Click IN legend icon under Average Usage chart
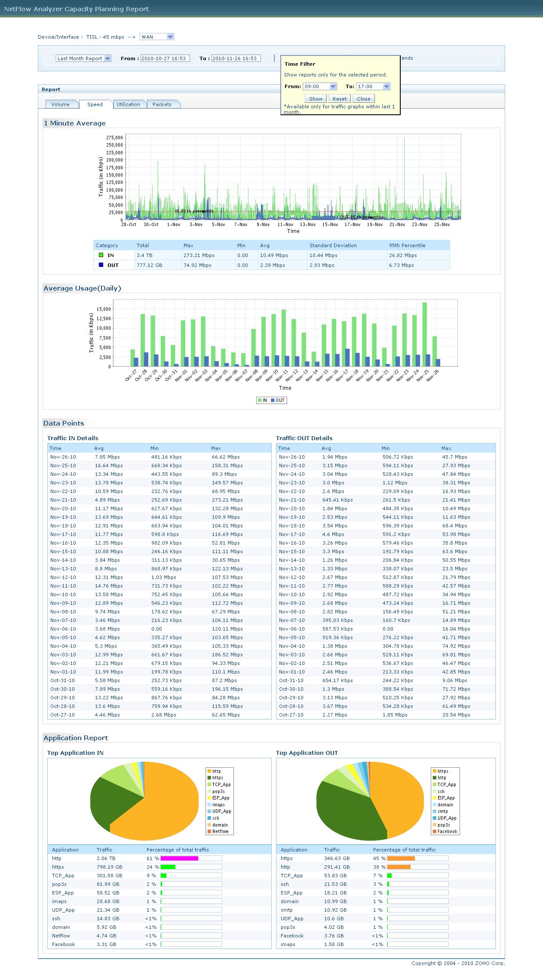The image size is (543, 980). tap(260, 400)
